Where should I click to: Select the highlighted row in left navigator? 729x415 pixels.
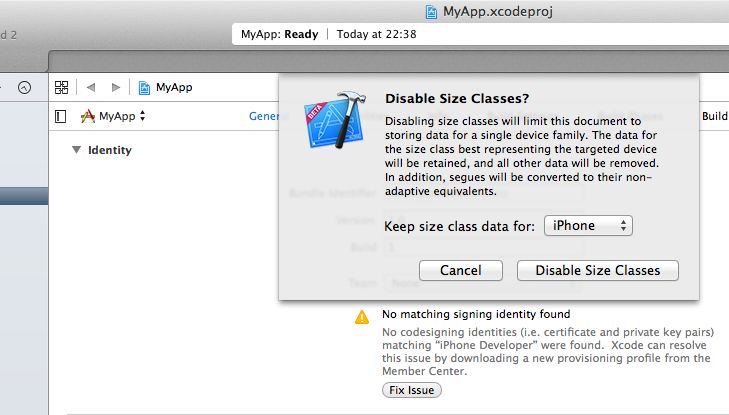click(24, 196)
